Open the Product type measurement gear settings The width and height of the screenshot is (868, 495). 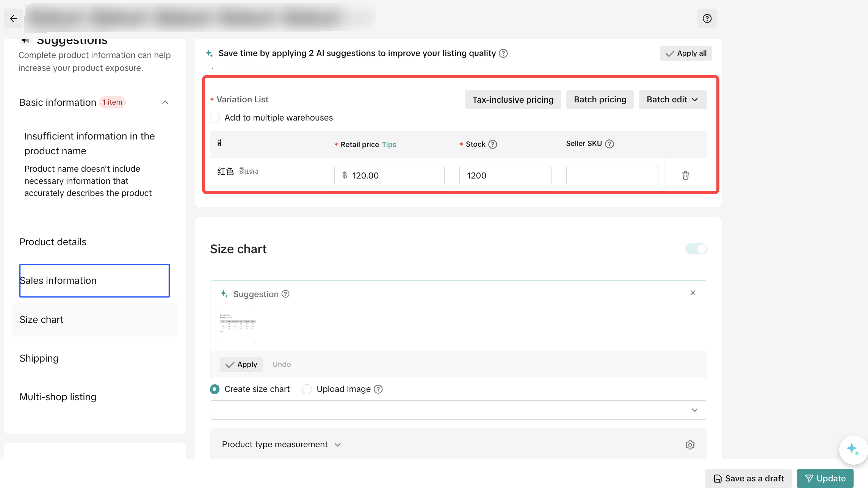(x=690, y=445)
